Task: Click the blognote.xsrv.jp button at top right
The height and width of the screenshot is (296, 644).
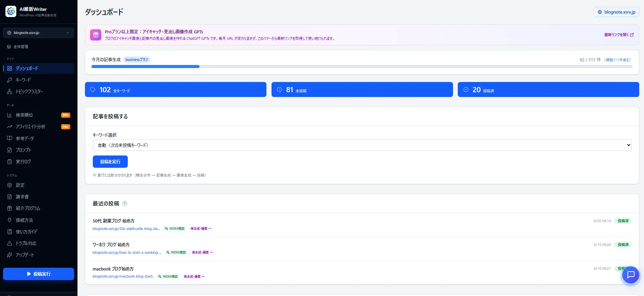Action: (x=616, y=12)
